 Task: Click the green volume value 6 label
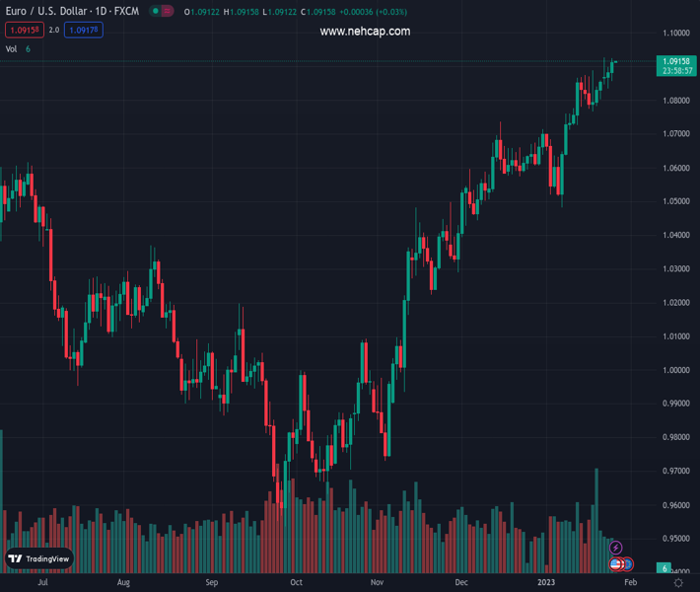click(665, 568)
